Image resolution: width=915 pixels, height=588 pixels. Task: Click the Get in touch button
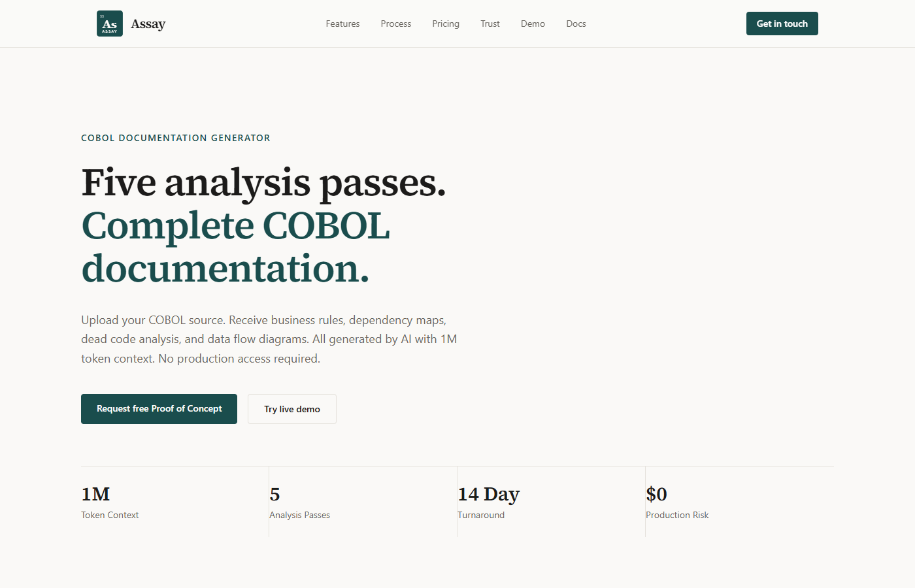pyautogui.click(x=782, y=24)
